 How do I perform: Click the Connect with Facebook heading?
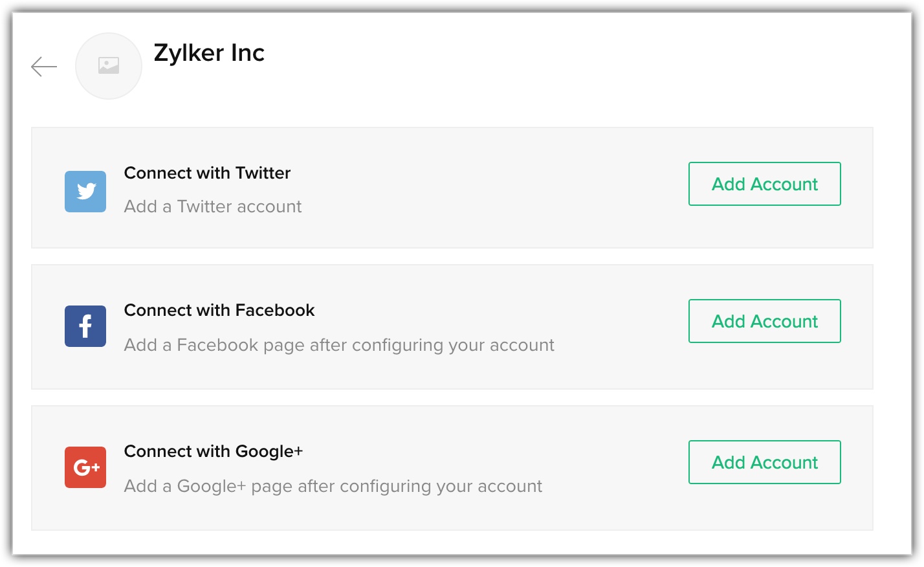pyautogui.click(x=219, y=310)
